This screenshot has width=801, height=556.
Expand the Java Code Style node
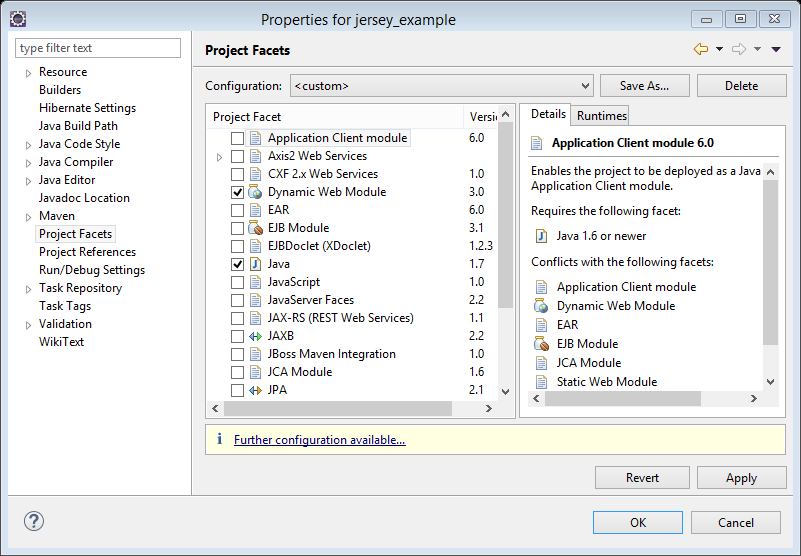[29, 145]
